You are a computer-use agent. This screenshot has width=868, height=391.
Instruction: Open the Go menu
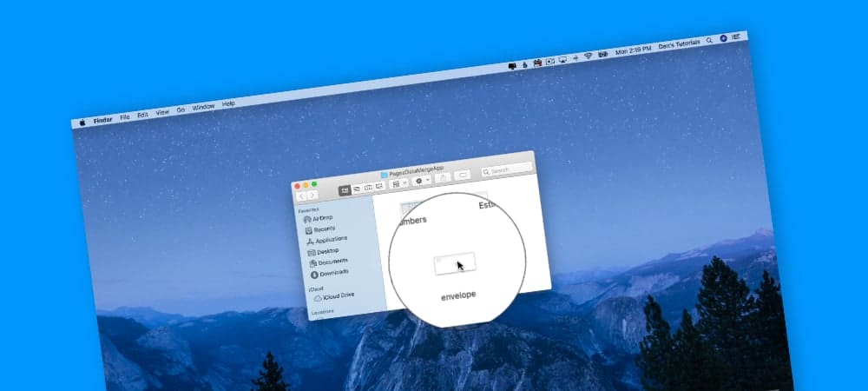[181, 109]
